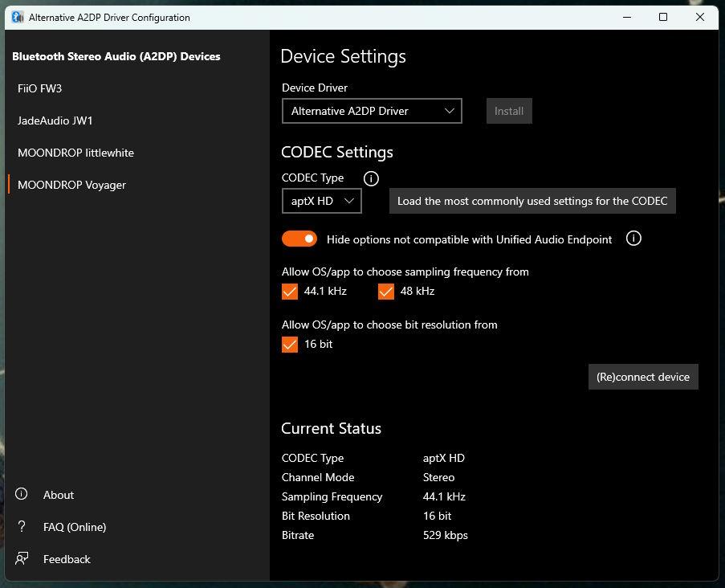Uncheck the 44.1 kHz sampling frequency

click(x=290, y=292)
